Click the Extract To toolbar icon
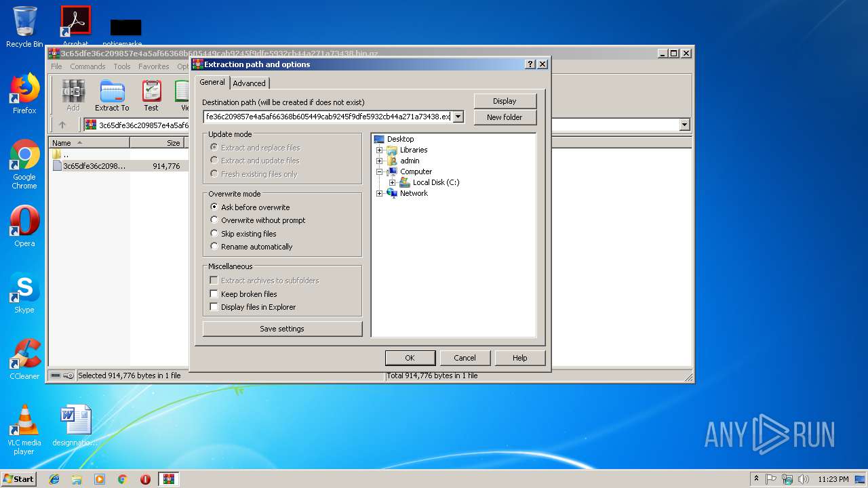This screenshot has height=488, width=868. [x=112, y=96]
